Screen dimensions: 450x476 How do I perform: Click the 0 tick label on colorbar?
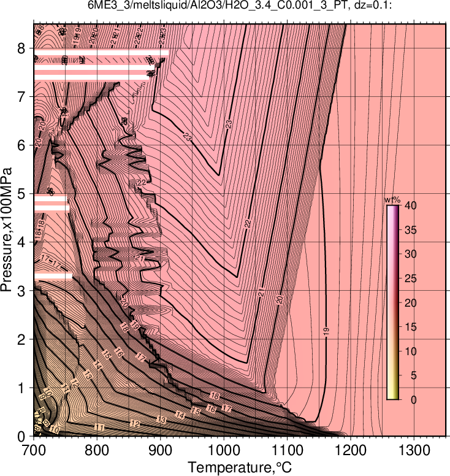point(413,399)
